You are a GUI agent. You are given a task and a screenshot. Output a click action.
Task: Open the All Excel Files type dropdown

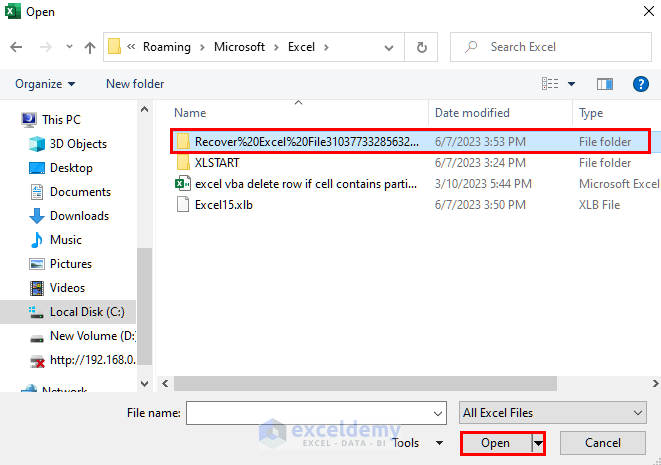tap(553, 413)
